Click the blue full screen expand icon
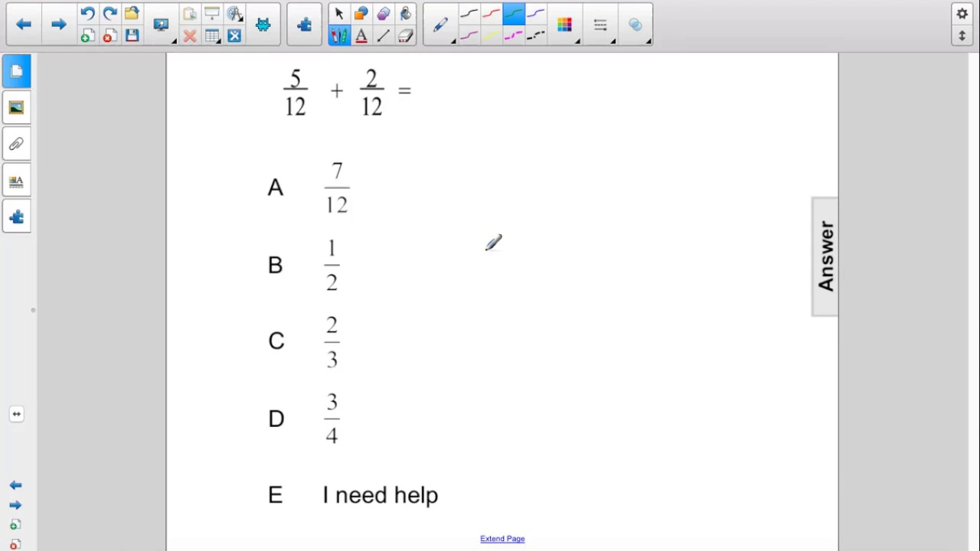The image size is (980, 551). coord(234,36)
